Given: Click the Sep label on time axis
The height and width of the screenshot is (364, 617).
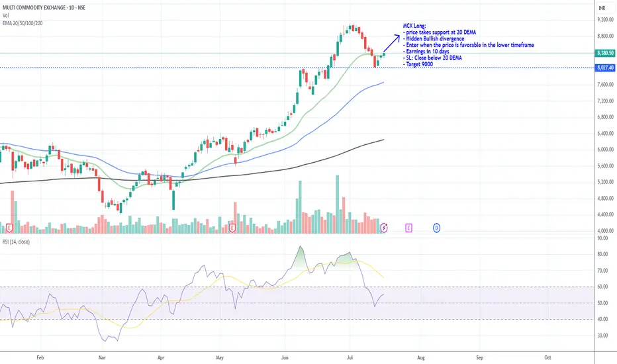Looking at the screenshot, I should (479, 357).
